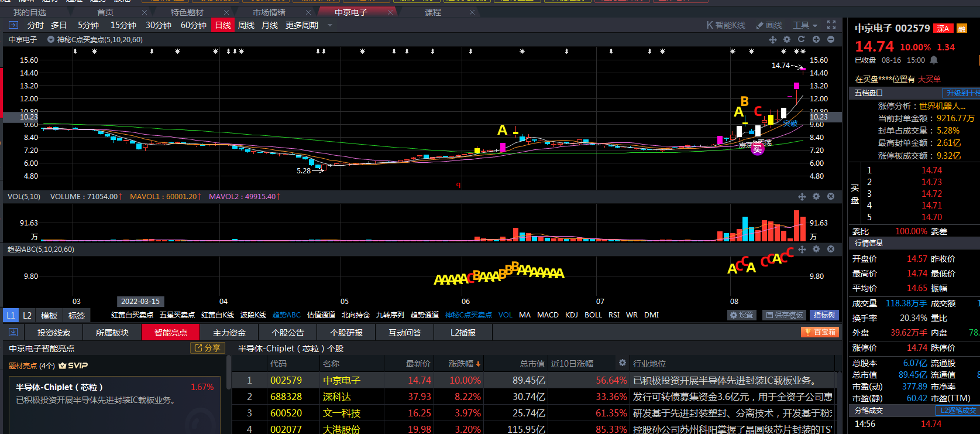Viewport: 980px width, 434px height.
Task: Open the 主力资金 tab
Action: 229,332
